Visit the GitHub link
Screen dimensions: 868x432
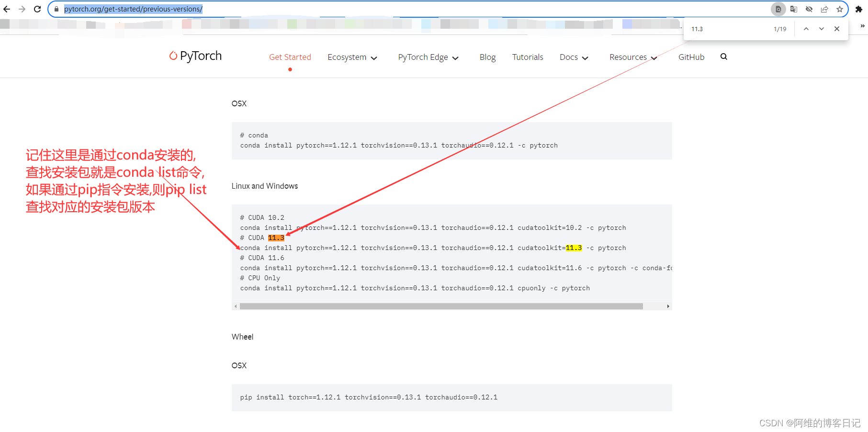(691, 57)
